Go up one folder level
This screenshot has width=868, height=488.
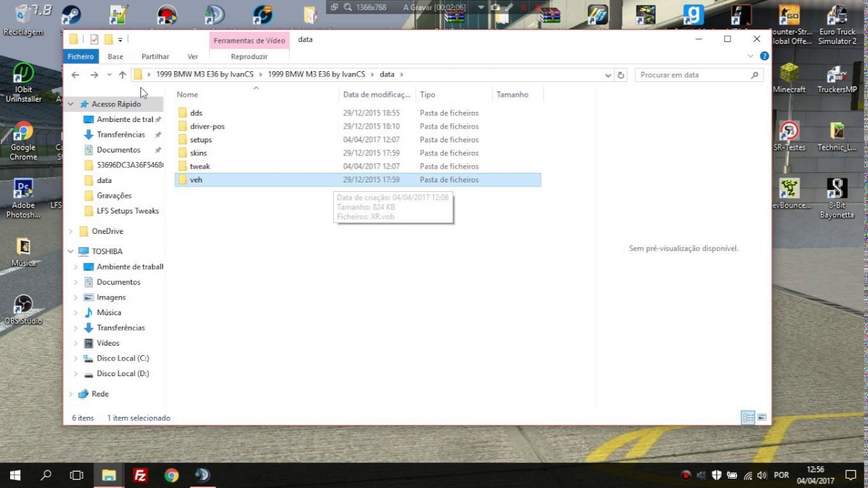pos(122,75)
